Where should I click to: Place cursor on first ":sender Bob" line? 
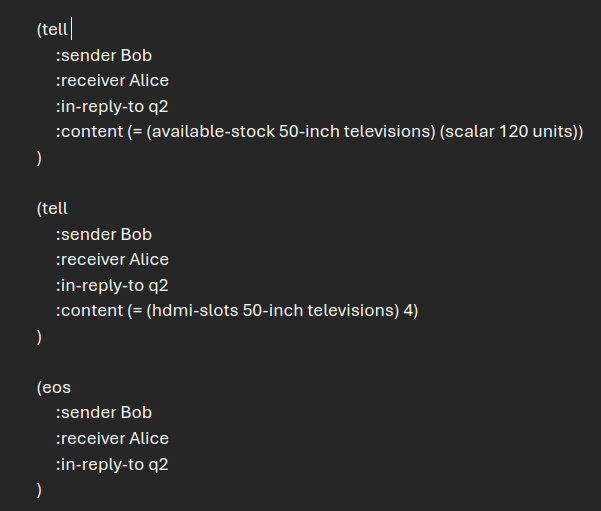click(104, 55)
